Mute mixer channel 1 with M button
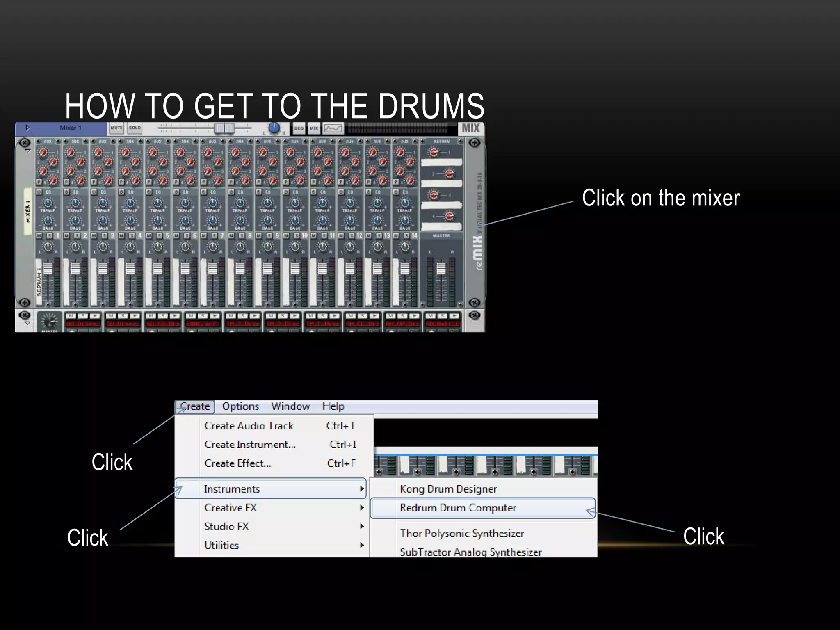 pos(39,235)
